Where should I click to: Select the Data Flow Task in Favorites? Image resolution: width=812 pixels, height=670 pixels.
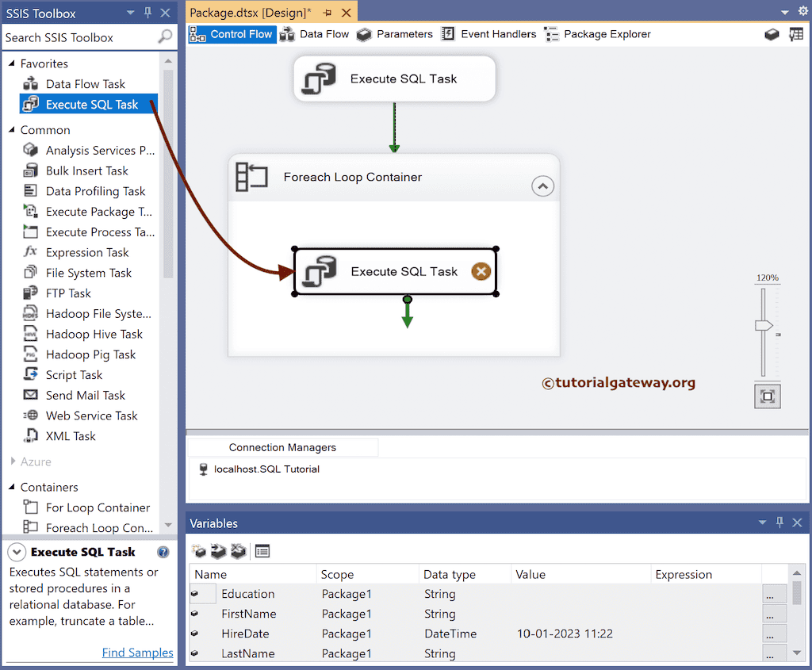click(86, 83)
